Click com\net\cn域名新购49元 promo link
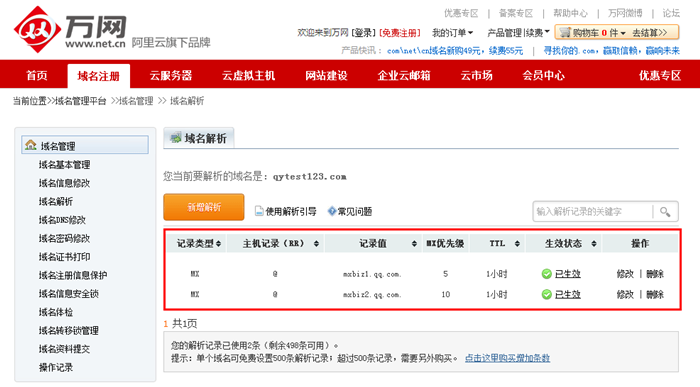This screenshot has width=700, height=387. [455, 50]
